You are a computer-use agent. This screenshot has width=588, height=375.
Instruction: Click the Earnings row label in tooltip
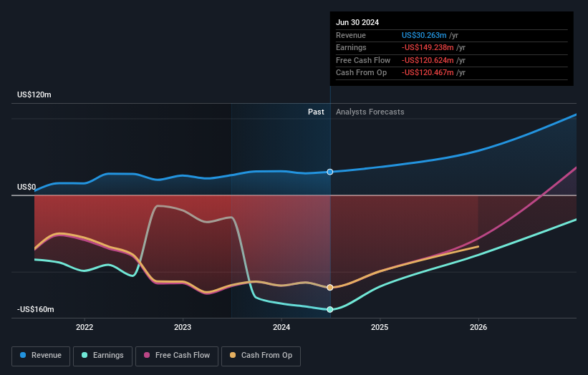351,47
